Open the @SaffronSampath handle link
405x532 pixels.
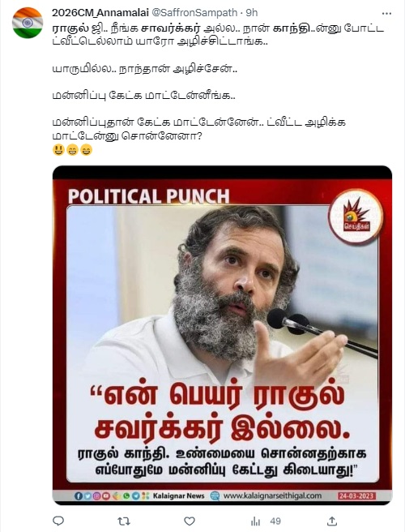pyautogui.click(x=194, y=12)
